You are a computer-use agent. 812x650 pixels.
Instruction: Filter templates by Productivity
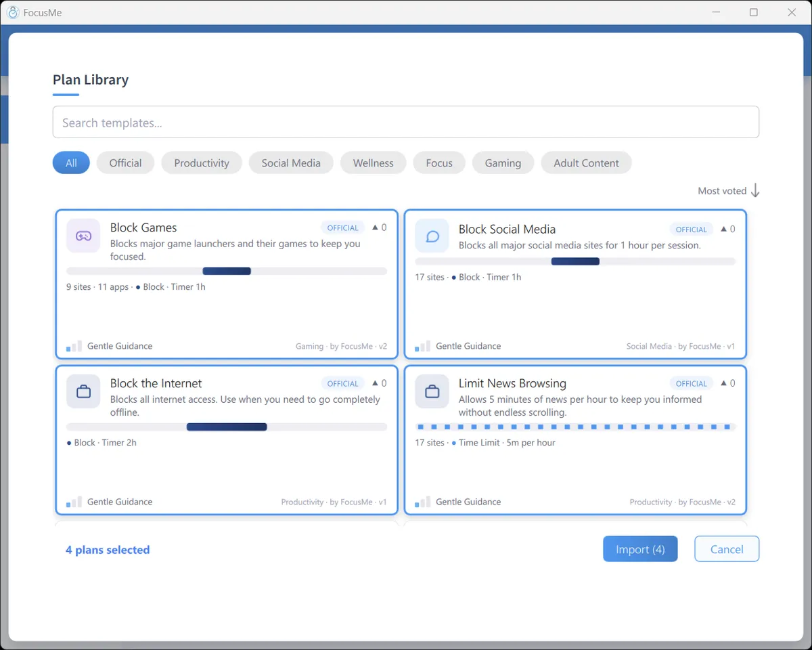[202, 162]
